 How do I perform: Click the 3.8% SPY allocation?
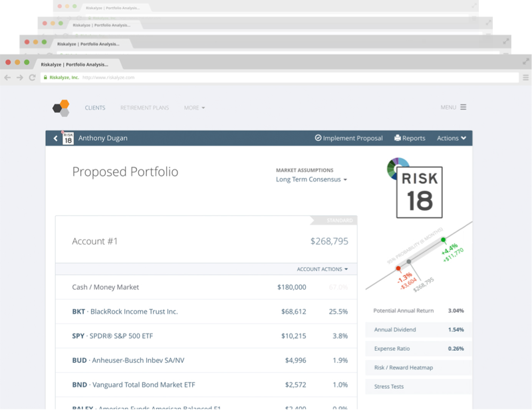340,336
